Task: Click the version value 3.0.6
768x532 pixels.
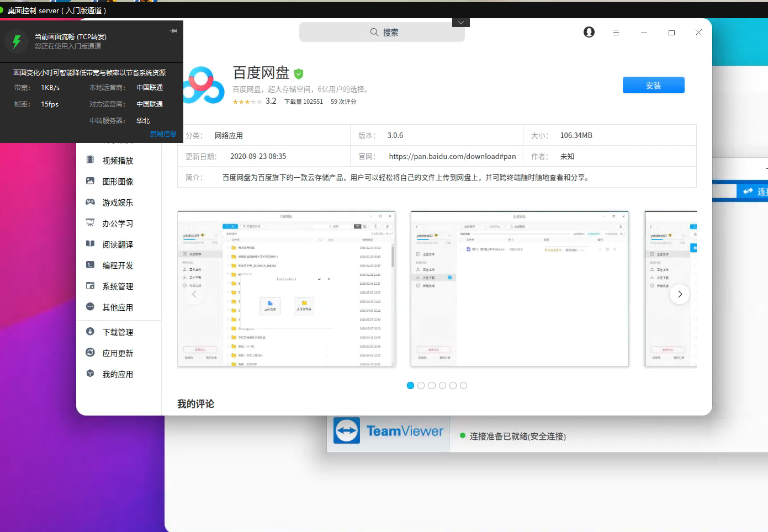Action: (395, 135)
